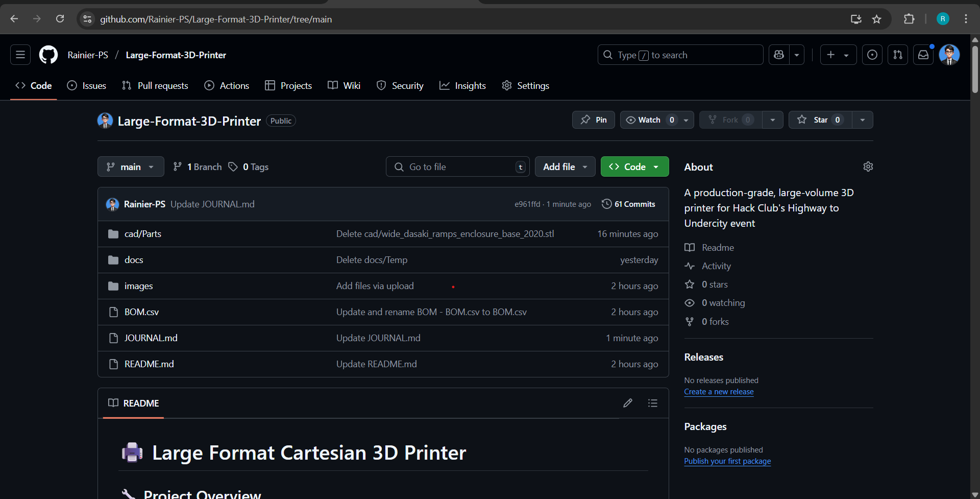Open the Copilot icon in header

click(779, 55)
